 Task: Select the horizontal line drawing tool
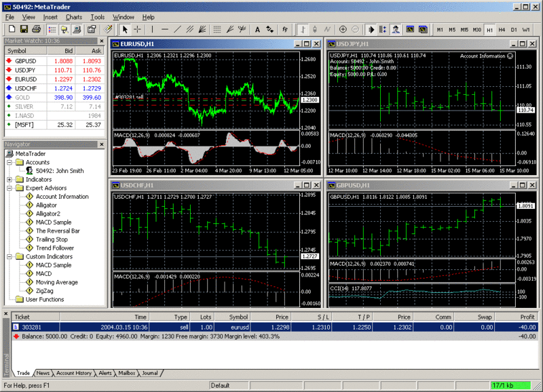coord(165,29)
